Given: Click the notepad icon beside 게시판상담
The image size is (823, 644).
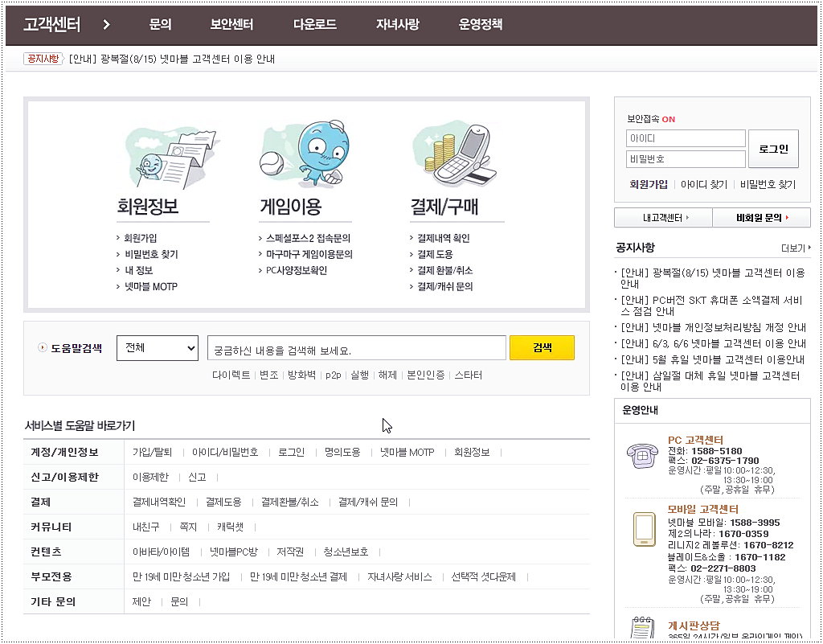Looking at the screenshot, I should tap(642, 628).
